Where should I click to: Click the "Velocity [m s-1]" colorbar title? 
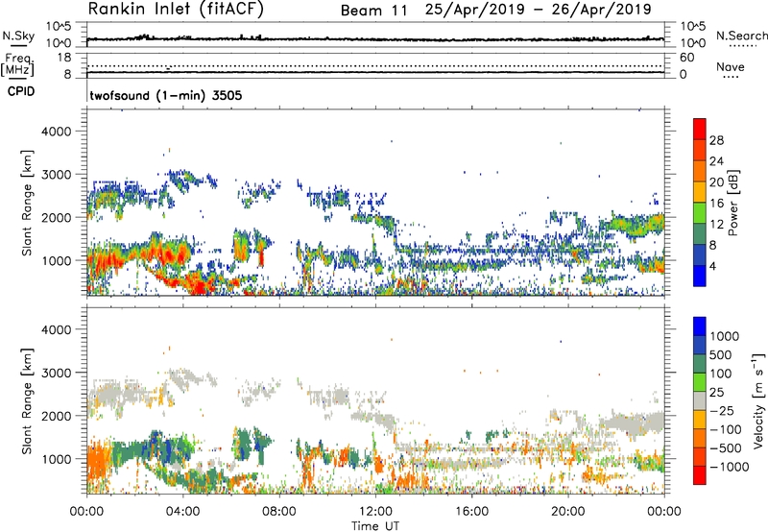pos(758,400)
